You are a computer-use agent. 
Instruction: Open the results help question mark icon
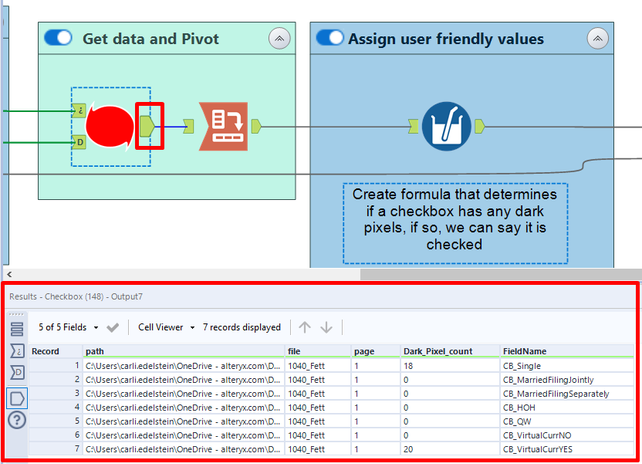coord(17,420)
